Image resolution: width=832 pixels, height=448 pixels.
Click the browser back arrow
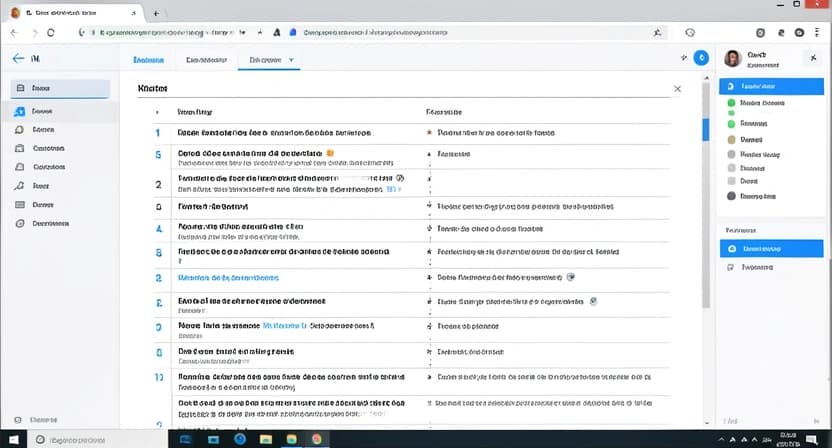(14, 32)
